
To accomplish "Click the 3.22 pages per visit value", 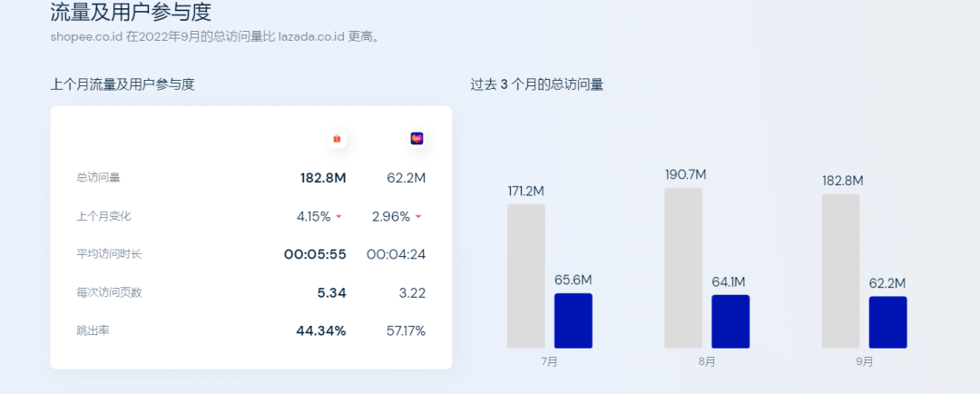I will [x=413, y=292].
